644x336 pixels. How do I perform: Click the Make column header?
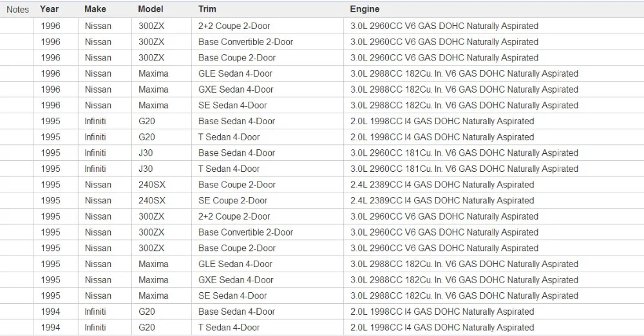(95, 9)
